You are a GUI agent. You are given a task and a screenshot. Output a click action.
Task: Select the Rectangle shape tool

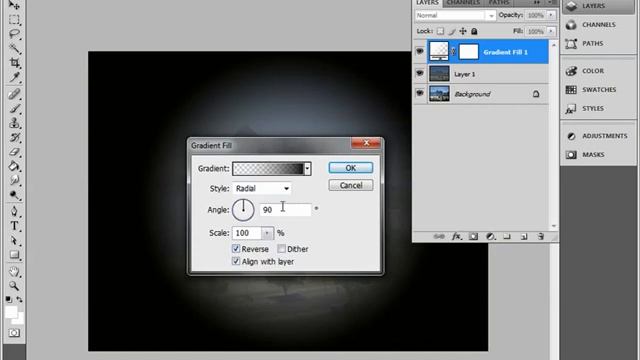pos(14,255)
